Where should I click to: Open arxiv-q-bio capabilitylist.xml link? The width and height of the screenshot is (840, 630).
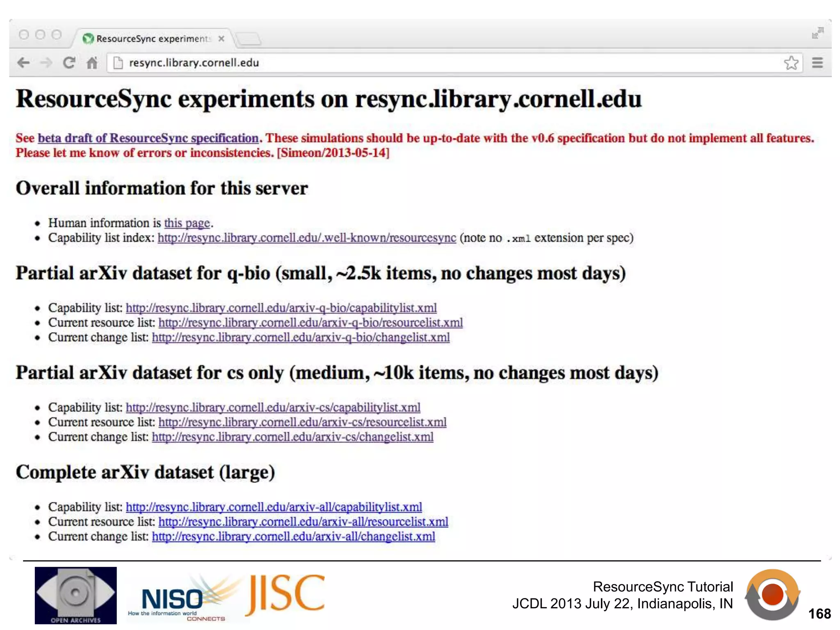(281, 308)
